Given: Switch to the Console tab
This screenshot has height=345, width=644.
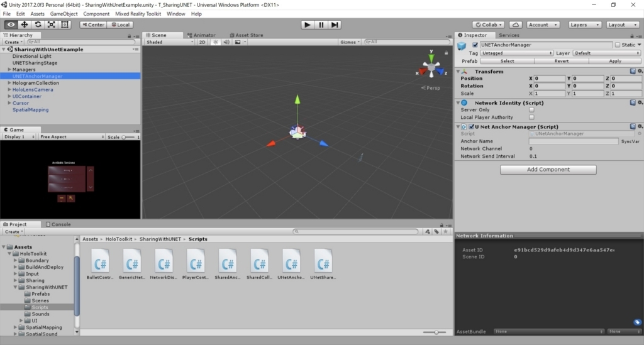Looking at the screenshot, I should (x=58, y=224).
